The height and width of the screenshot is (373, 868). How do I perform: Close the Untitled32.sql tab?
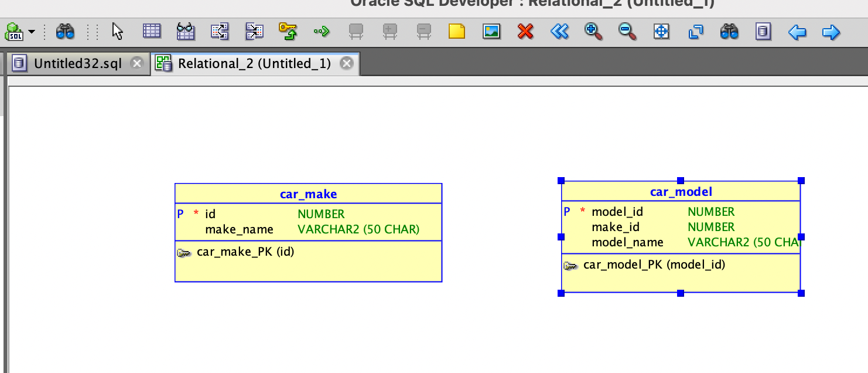pyautogui.click(x=137, y=63)
